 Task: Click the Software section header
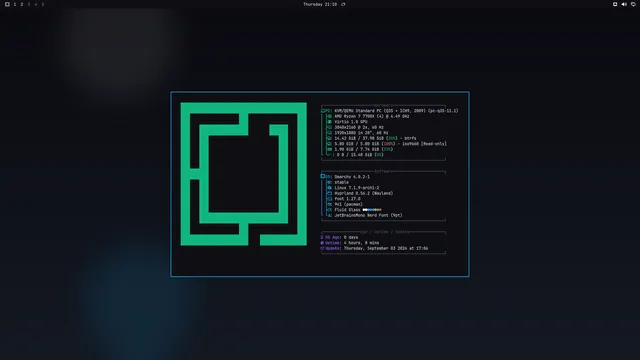tap(383, 171)
